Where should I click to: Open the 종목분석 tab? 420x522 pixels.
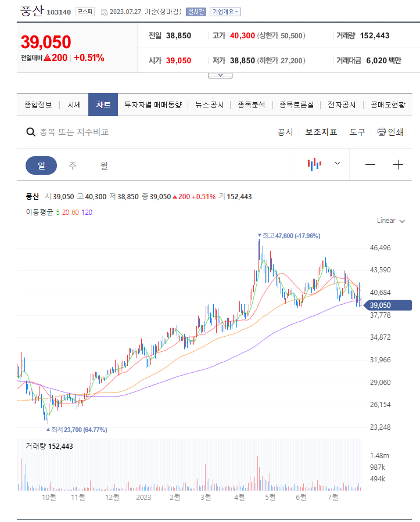[252, 105]
